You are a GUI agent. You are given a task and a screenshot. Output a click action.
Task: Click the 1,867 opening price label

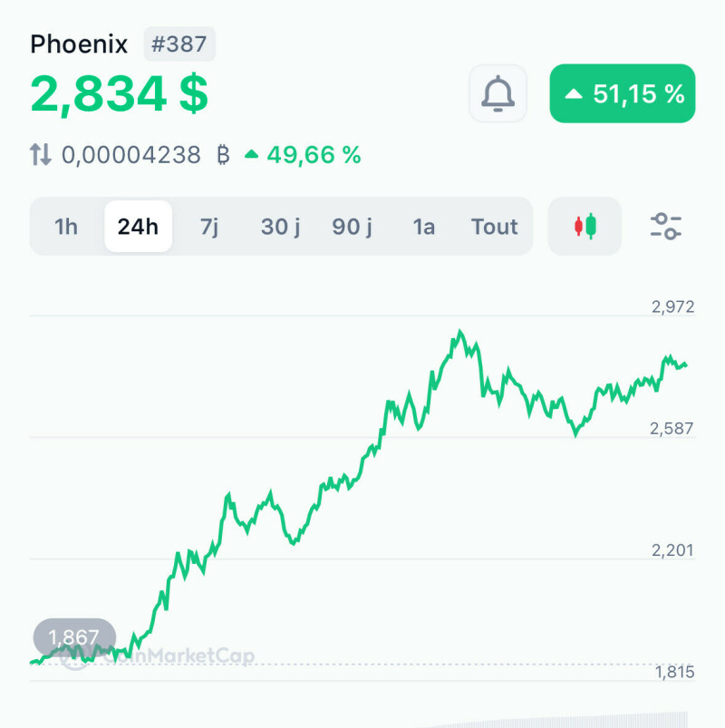point(74,637)
